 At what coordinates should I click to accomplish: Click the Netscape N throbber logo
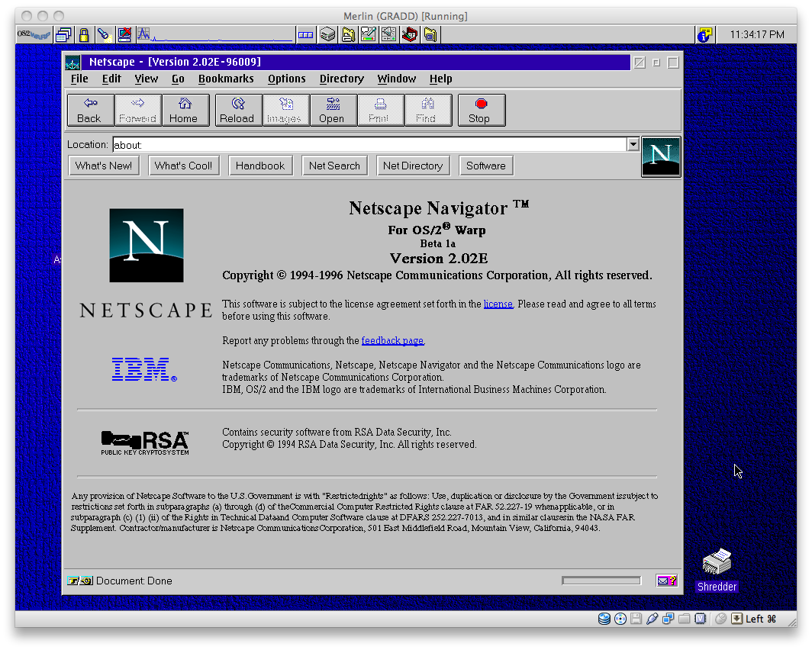point(661,157)
